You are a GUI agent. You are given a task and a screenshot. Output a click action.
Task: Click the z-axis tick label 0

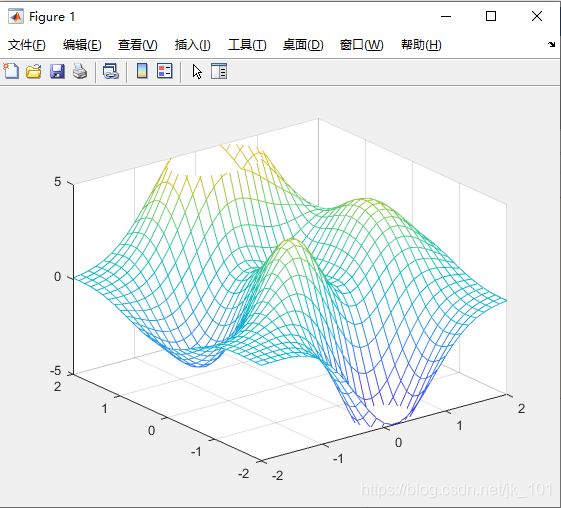pos(58,277)
